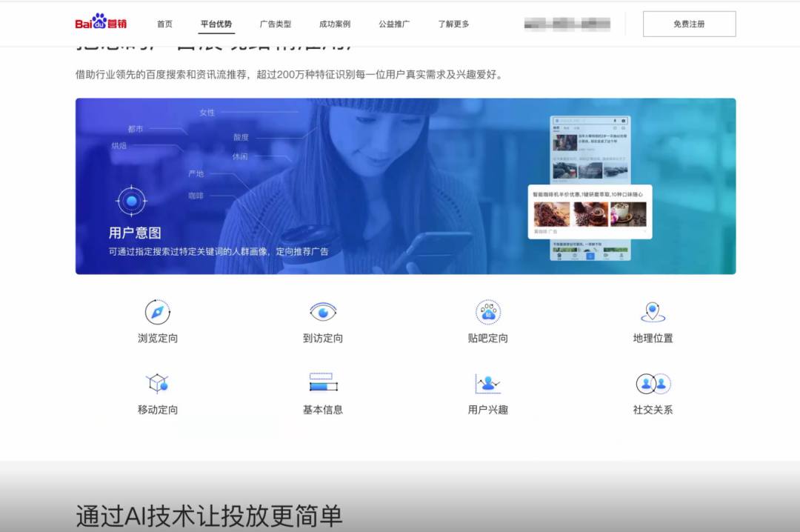This screenshot has width=800, height=532.
Task: Select the 贴吧定向 label
Action: (x=488, y=338)
